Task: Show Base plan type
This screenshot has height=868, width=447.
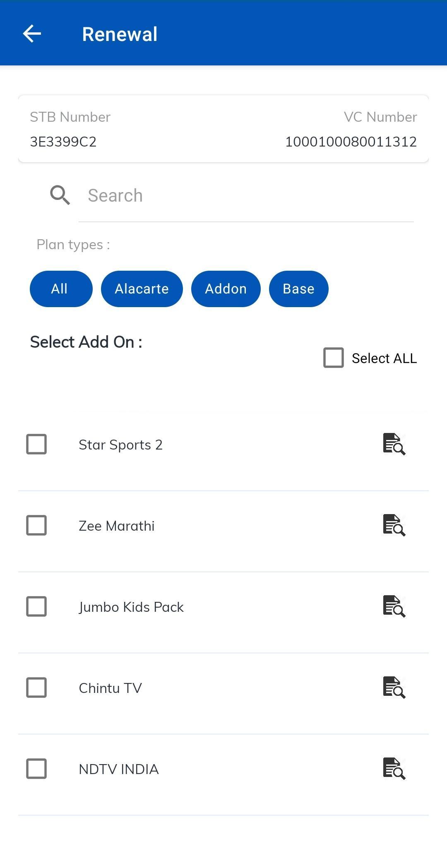Action: click(x=299, y=289)
